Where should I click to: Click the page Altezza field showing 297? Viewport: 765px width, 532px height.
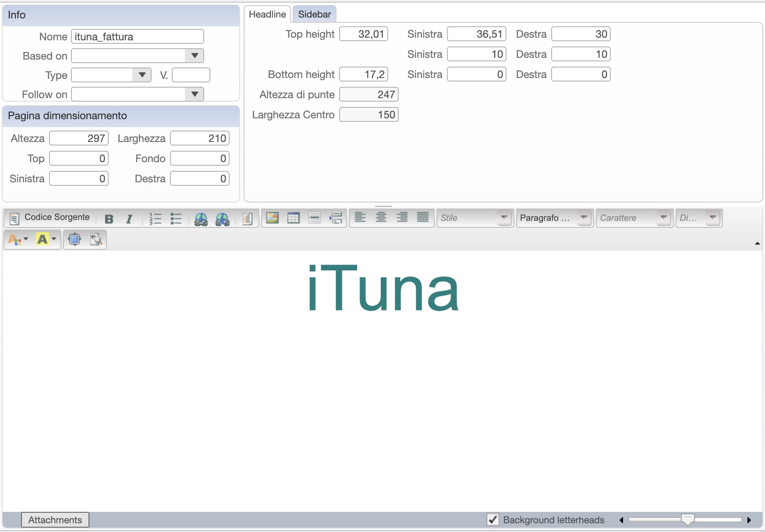coord(79,138)
